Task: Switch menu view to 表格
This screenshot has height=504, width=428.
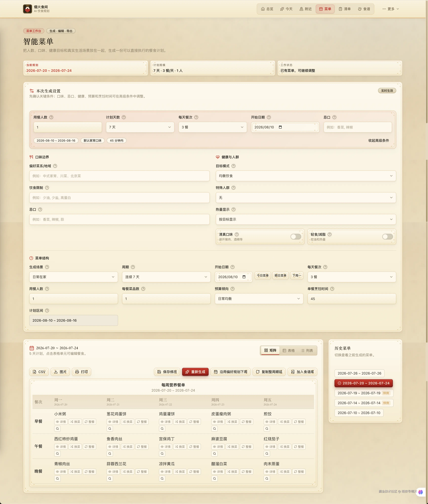Action: tap(288, 351)
